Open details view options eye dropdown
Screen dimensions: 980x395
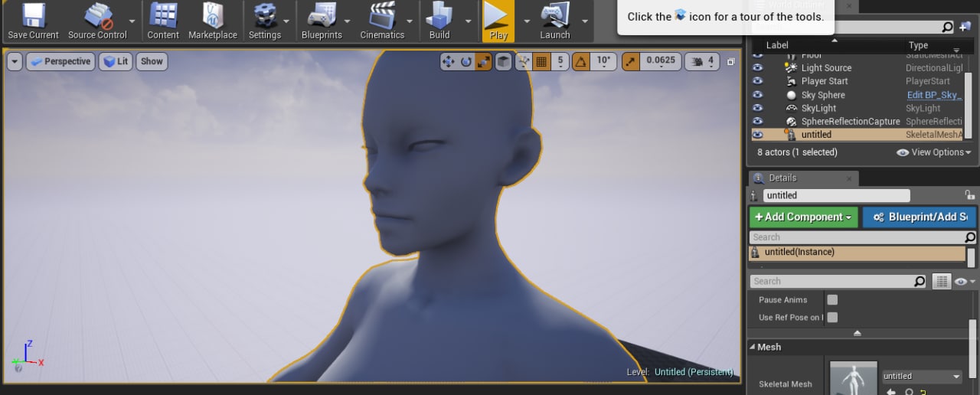click(963, 282)
